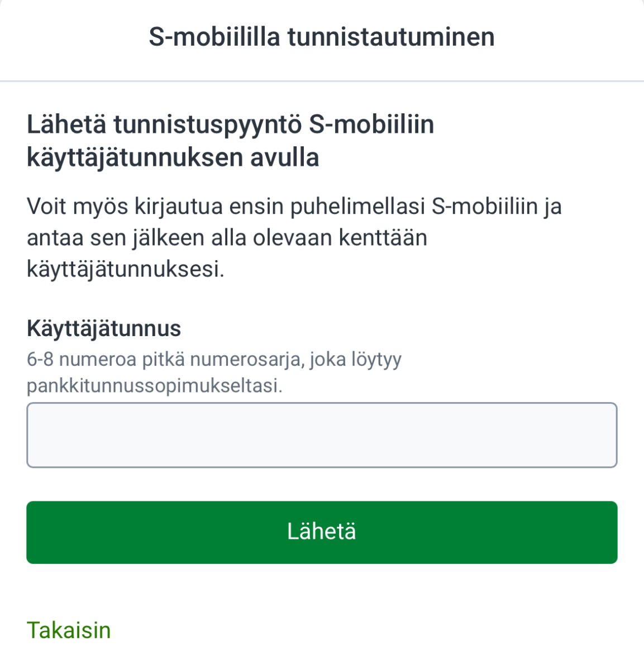The height and width of the screenshot is (670, 644).
Task: Click 'Voit myös' at the paragraph start
Action: 77,207
